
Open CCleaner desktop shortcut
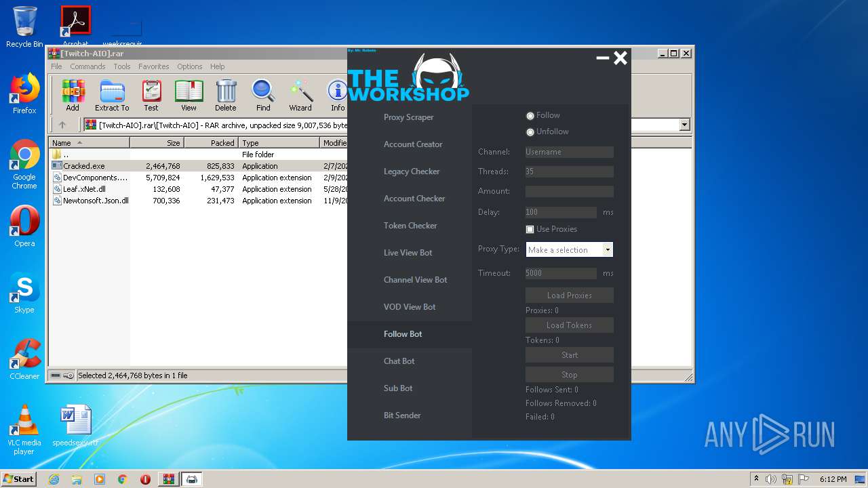24,359
